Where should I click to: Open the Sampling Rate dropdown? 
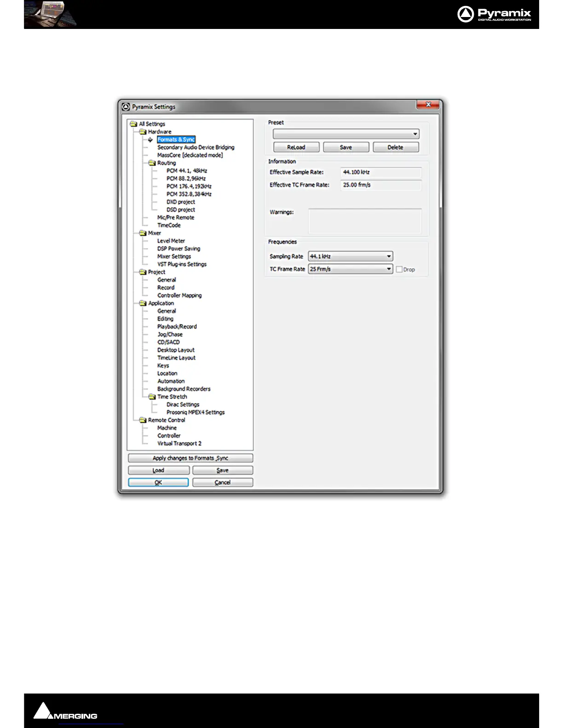(350, 256)
